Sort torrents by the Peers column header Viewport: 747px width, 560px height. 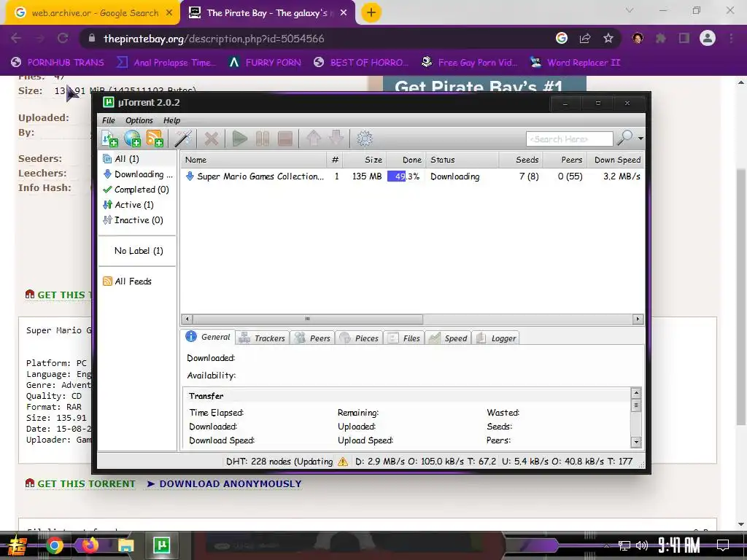tap(565, 160)
